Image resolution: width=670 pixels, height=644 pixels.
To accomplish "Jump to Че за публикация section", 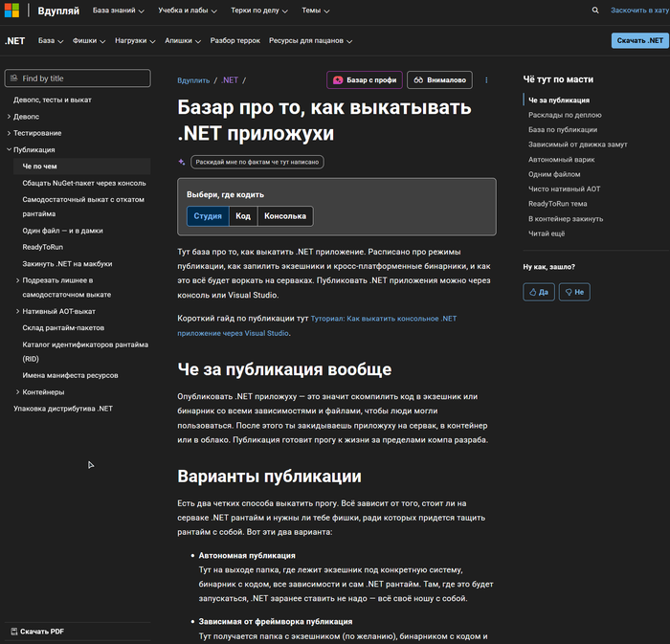I will coord(559,100).
